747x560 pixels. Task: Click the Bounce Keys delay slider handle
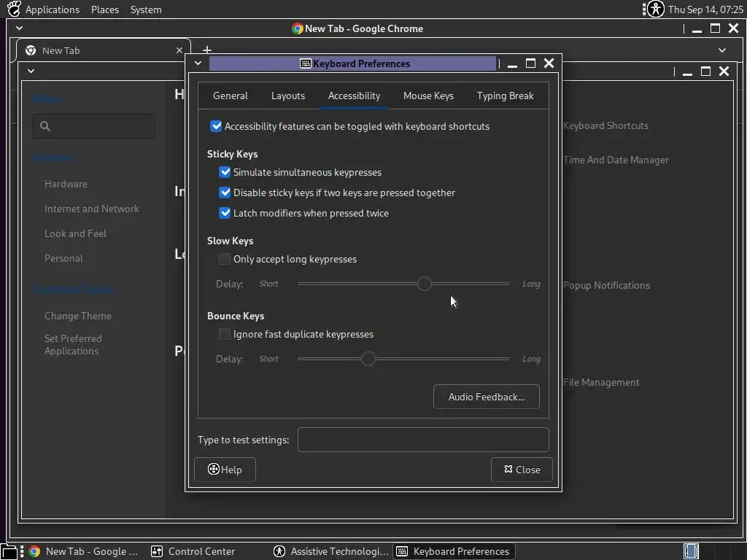[x=368, y=359]
